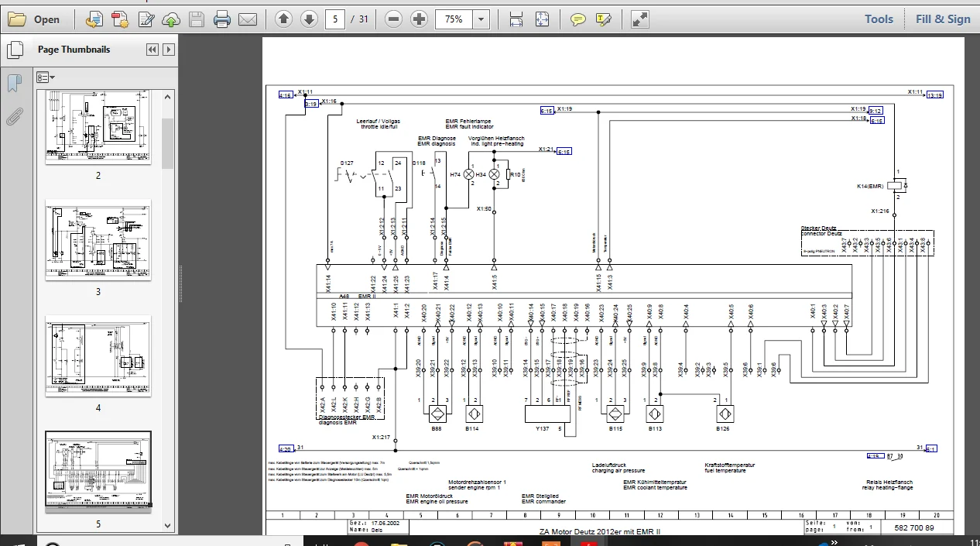This screenshot has height=546, width=980.
Task: Click 'EMR Fehlerlampe' label text
Action: click(x=468, y=122)
